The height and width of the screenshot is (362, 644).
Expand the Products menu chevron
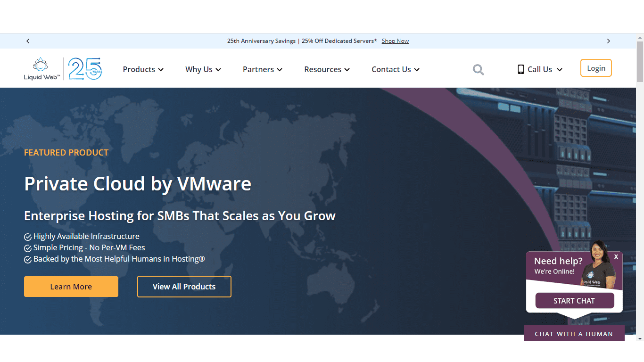[x=161, y=70]
